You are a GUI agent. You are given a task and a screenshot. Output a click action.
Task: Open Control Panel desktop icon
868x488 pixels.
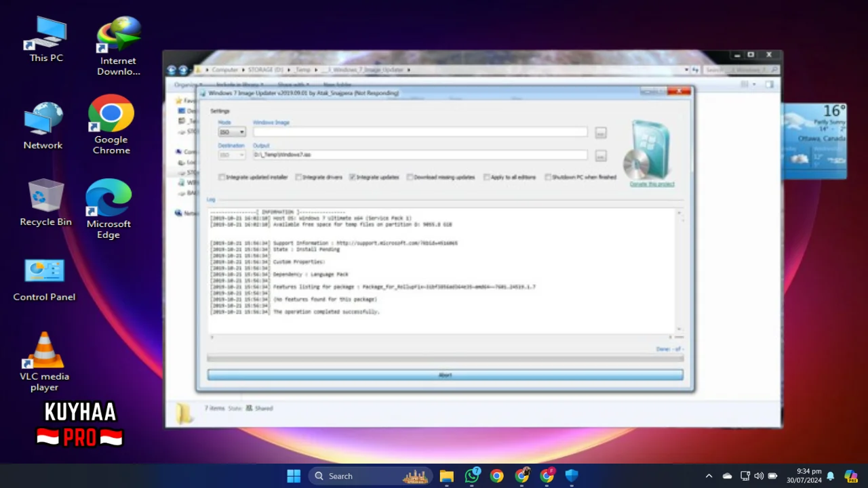click(x=44, y=279)
